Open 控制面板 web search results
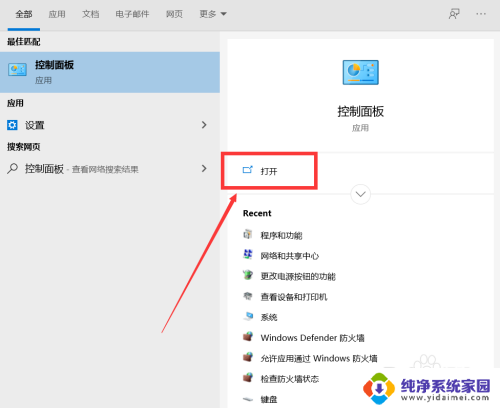Image resolution: width=500 pixels, height=408 pixels. (x=110, y=169)
